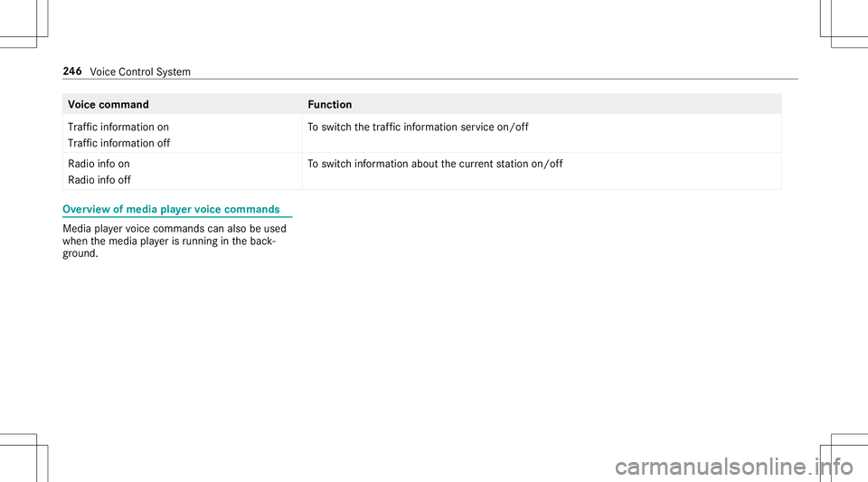Click the traffic information service function description
Viewport: 868px width, 482px height.
point(418,128)
